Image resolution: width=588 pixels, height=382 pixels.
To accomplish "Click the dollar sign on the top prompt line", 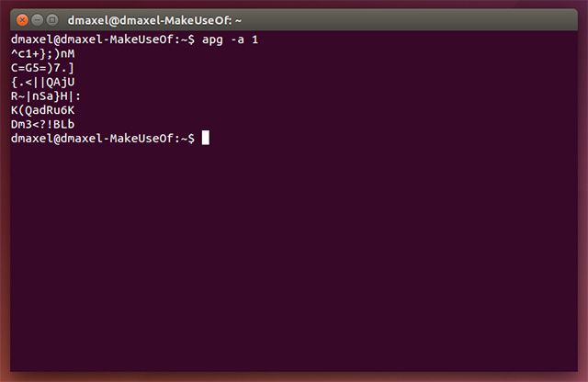I will tap(190, 41).
